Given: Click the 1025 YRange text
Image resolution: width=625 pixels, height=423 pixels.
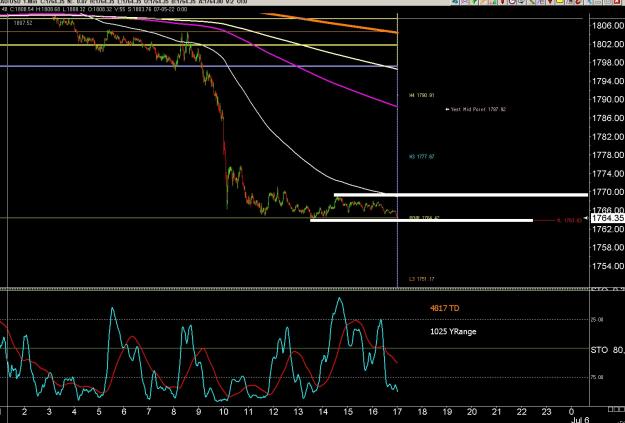Looking at the screenshot, I should click(x=453, y=331).
